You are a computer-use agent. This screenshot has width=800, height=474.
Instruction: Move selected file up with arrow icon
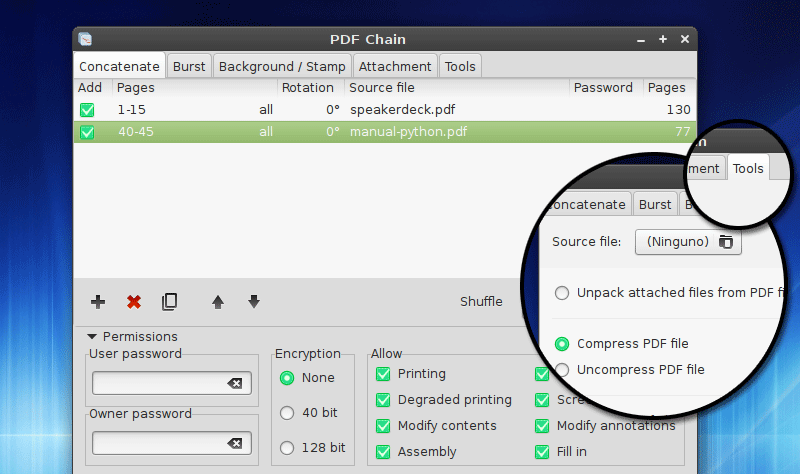(218, 302)
